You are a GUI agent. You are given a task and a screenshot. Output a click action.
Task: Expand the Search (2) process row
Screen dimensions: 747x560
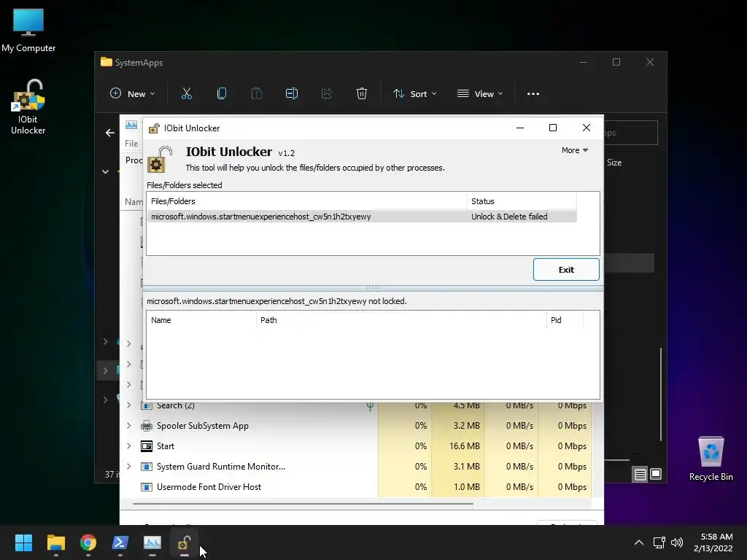tap(128, 405)
